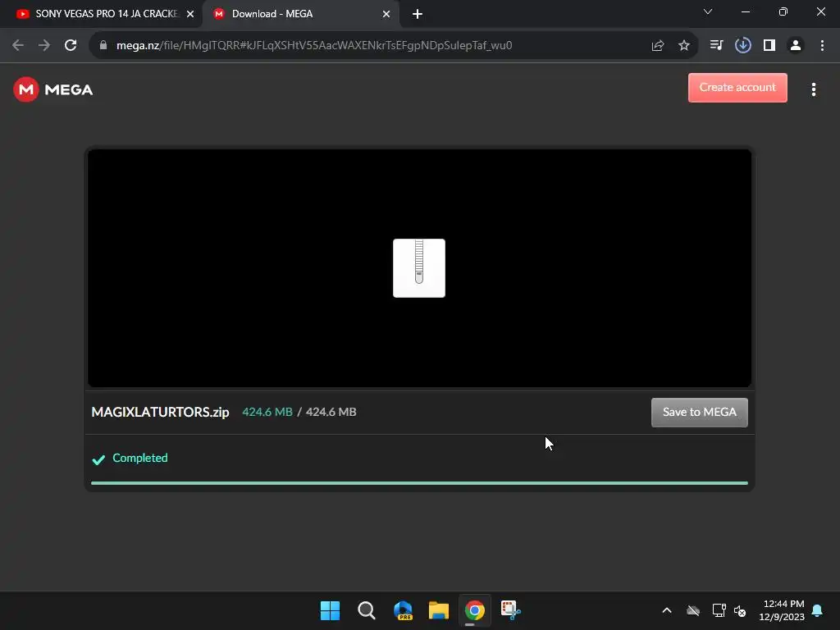840x630 pixels.
Task: Bookmark this page with the star icon
Action: [x=684, y=46]
